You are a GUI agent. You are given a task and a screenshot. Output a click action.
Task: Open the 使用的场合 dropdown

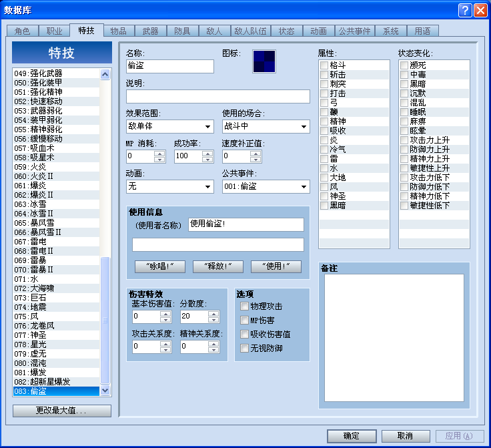(266, 126)
